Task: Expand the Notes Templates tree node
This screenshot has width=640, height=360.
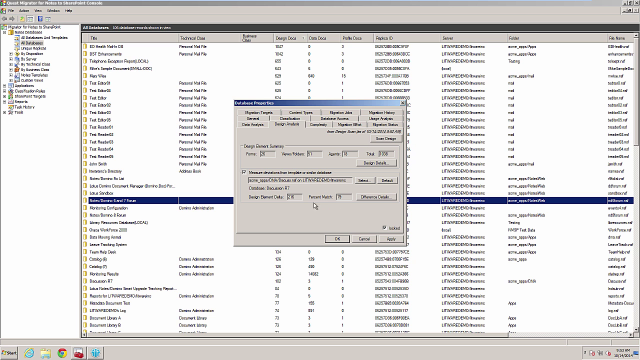Action: pyautogui.click(x=11, y=75)
